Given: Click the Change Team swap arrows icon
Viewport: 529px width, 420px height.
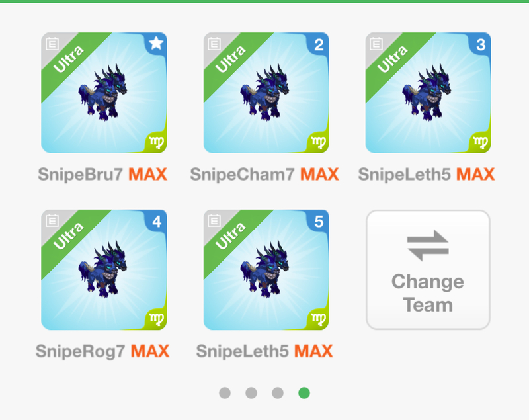Looking at the screenshot, I should pyautogui.click(x=428, y=245).
